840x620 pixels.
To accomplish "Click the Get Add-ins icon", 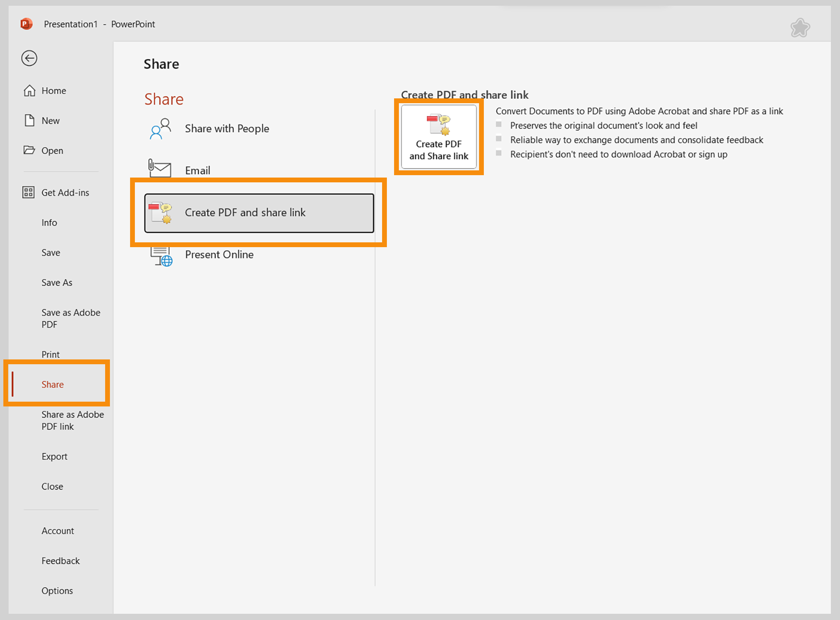I will pos(28,192).
